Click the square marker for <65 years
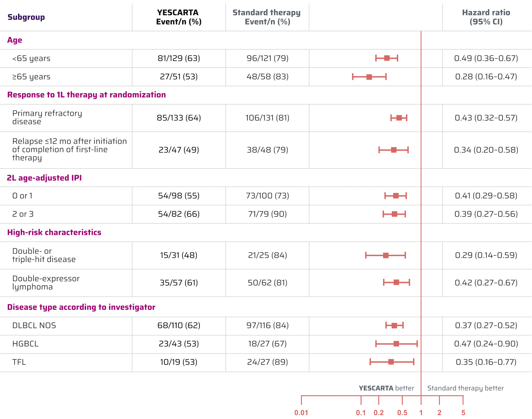The height and width of the screenshot is (419, 532). pos(387,58)
